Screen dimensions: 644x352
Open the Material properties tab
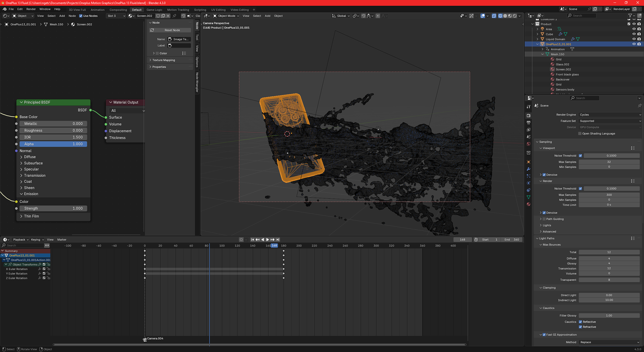529,204
